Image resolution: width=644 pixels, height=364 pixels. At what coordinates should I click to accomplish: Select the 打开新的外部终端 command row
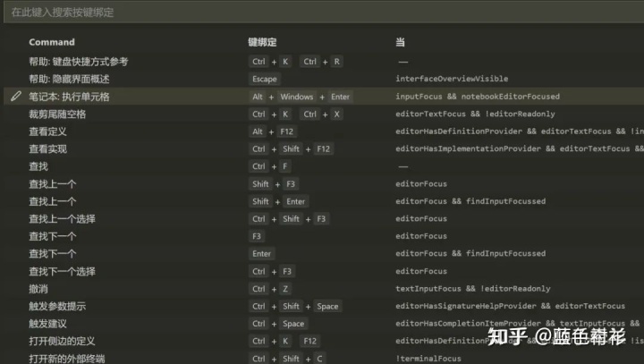point(324,359)
